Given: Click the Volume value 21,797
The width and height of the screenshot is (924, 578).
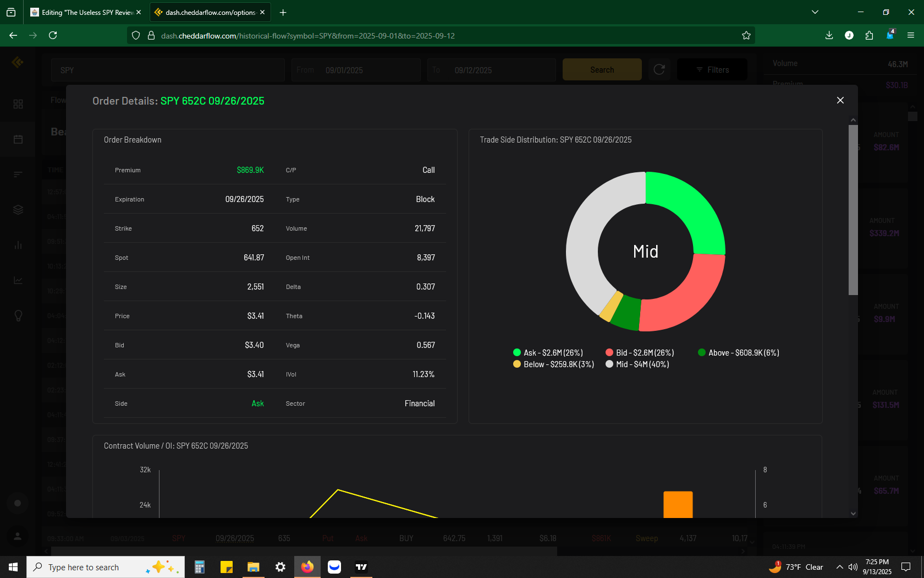Looking at the screenshot, I should point(425,228).
